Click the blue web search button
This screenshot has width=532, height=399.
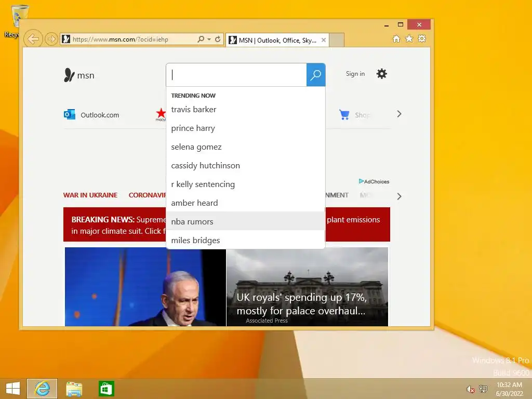(316, 75)
